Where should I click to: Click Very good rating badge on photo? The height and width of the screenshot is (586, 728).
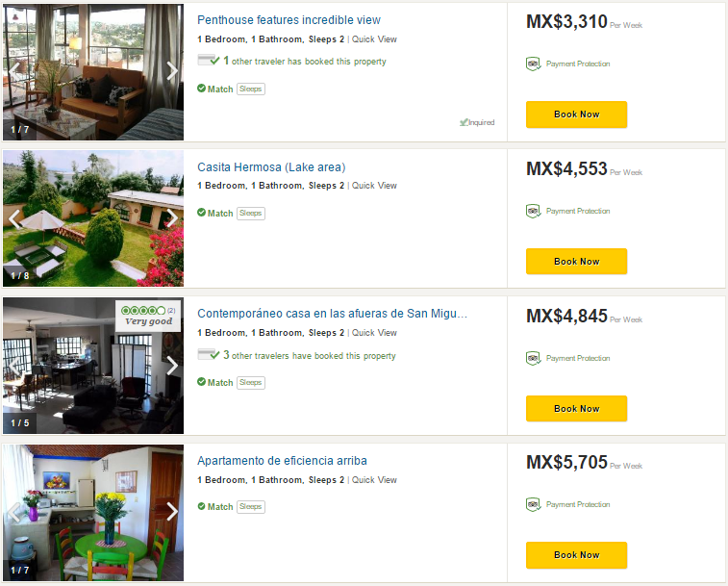(148, 316)
